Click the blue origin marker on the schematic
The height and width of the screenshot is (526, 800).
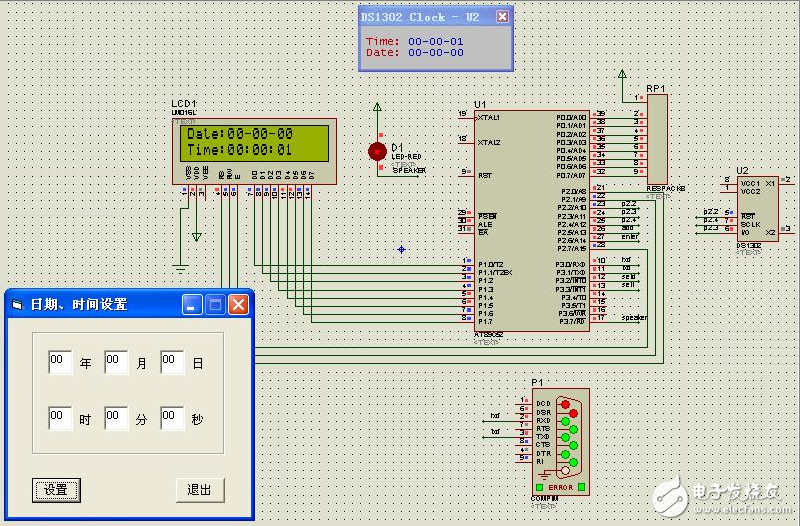402,249
